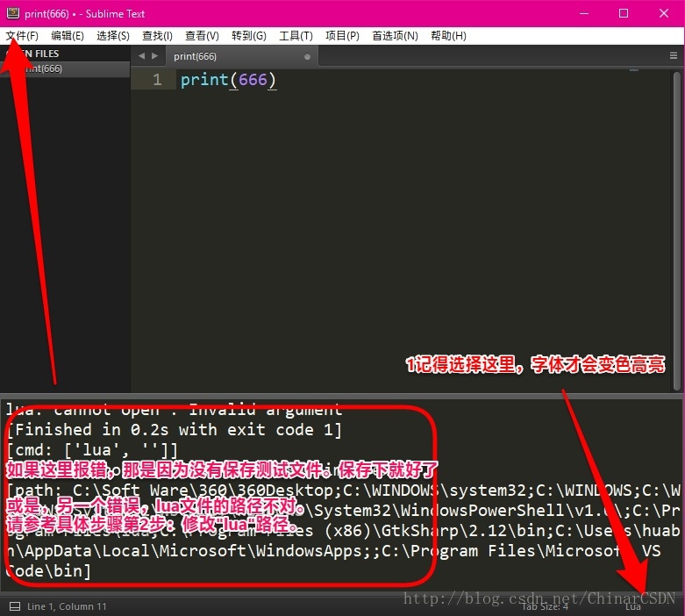Click line number 1 in the gutter
This screenshot has width=685, height=616.
[157, 80]
